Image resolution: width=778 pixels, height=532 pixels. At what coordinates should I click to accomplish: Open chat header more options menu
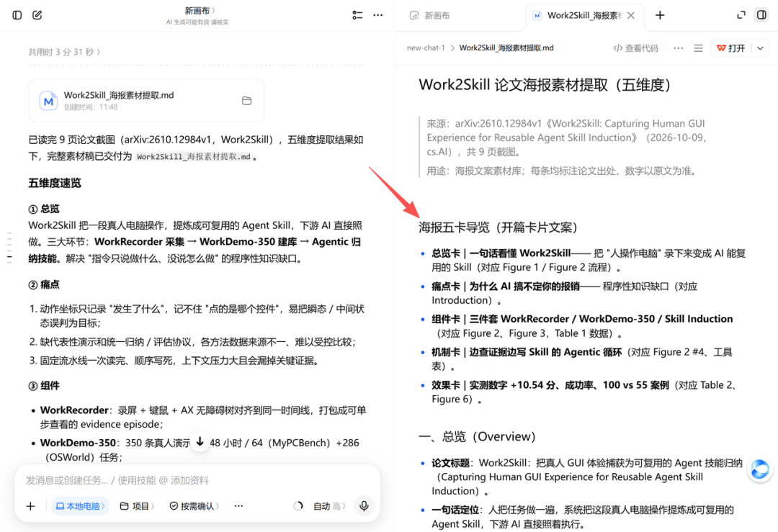click(x=378, y=15)
